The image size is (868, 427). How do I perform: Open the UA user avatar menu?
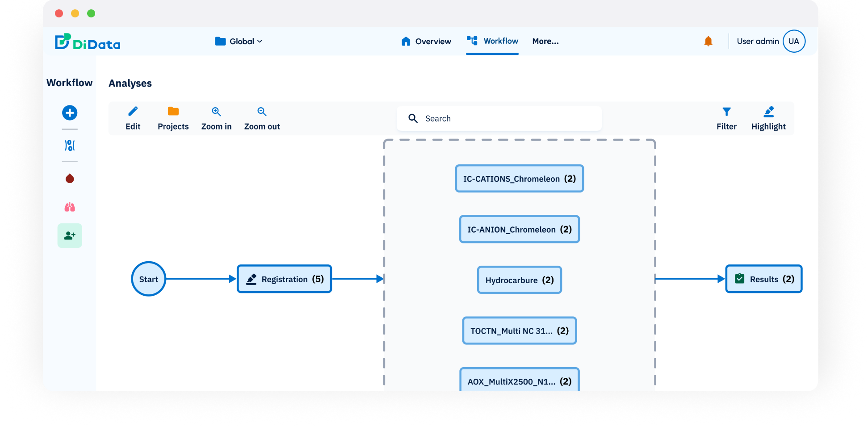click(793, 42)
